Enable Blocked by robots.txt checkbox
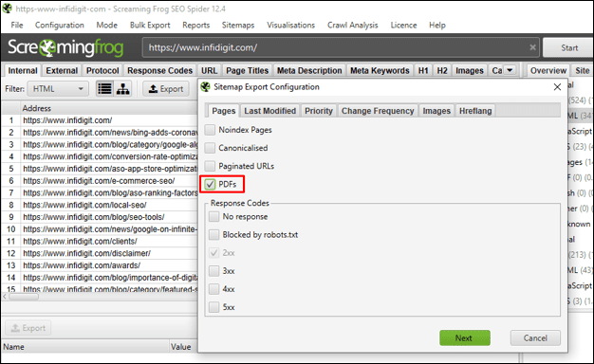This screenshot has height=364, width=594. (214, 234)
